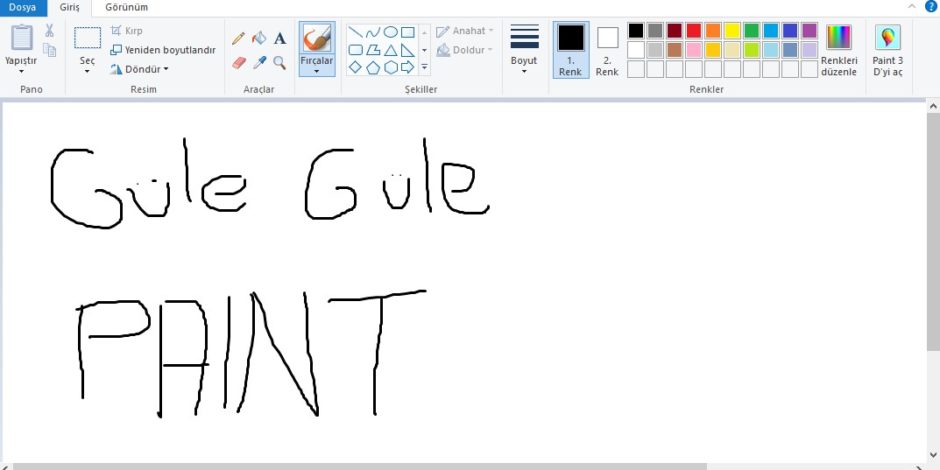The width and height of the screenshot is (940, 470).
Task: Pick the pink color swatch
Action: tap(694, 50)
